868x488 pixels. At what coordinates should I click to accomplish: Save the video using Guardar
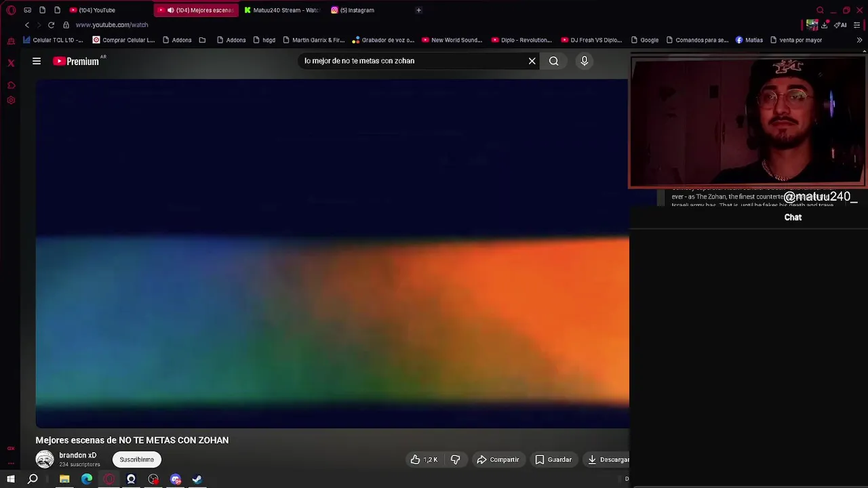553,460
